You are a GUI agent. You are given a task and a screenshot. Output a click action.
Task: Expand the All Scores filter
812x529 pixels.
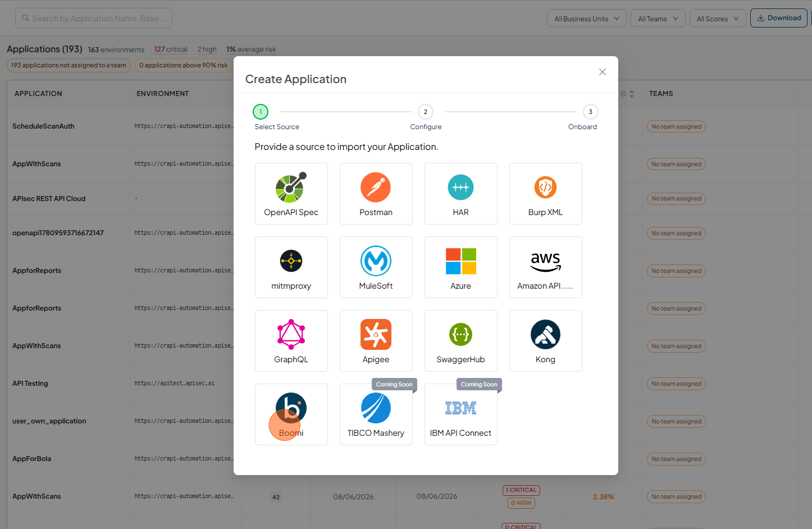[x=718, y=19]
